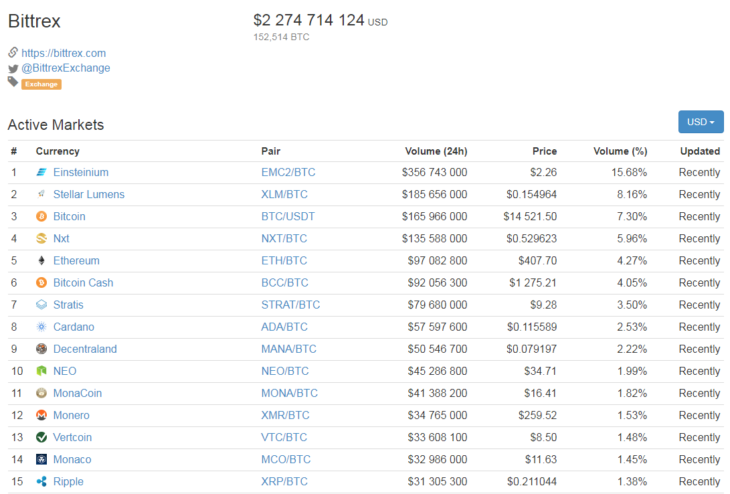Image resolution: width=730 pixels, height=494 pixels.
Task: Click the Stratis logo icon
Action: [x=41, y=305]
